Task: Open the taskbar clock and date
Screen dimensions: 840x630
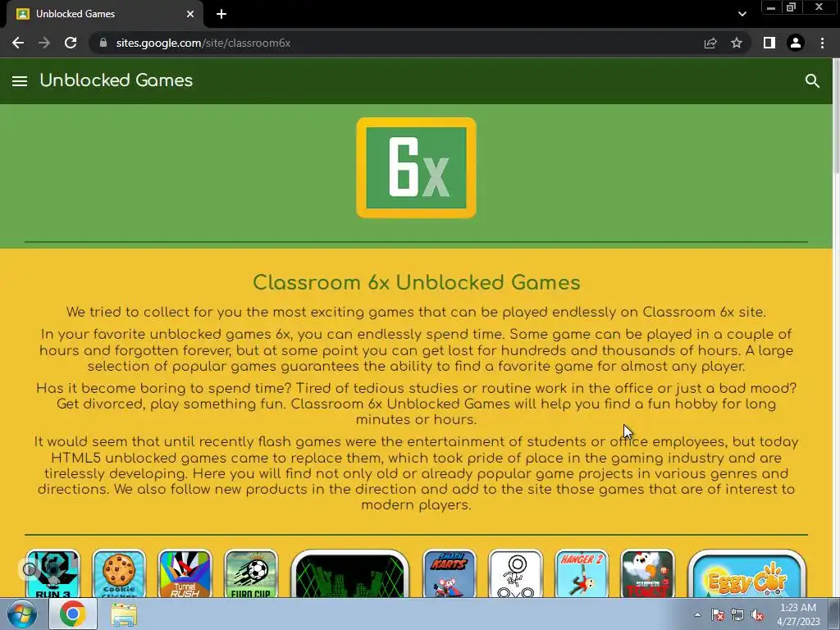Action: tap(798, 614)
